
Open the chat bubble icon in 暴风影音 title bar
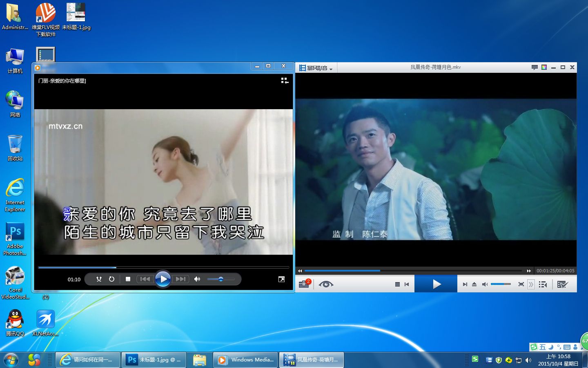coord(535,67)
